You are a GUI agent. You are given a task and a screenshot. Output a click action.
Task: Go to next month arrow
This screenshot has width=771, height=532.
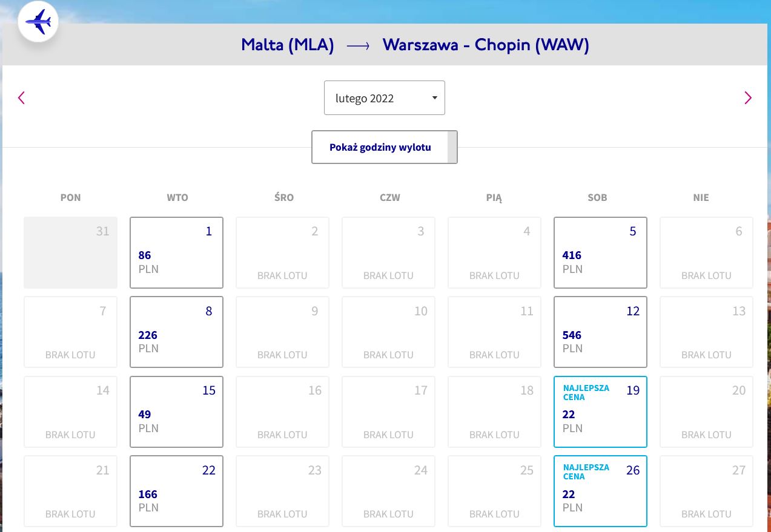tap(748, 97)
